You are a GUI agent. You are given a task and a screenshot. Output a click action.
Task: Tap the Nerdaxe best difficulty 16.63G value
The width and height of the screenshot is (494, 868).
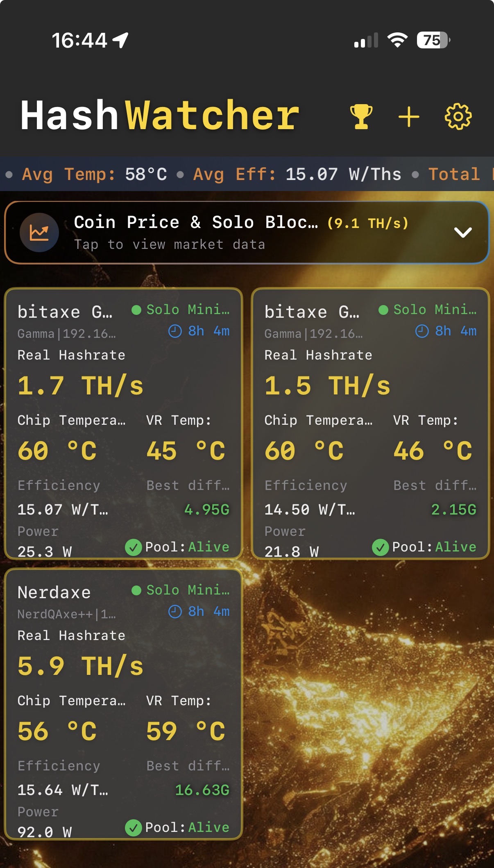pyautogui.click(x=202, y=790)
